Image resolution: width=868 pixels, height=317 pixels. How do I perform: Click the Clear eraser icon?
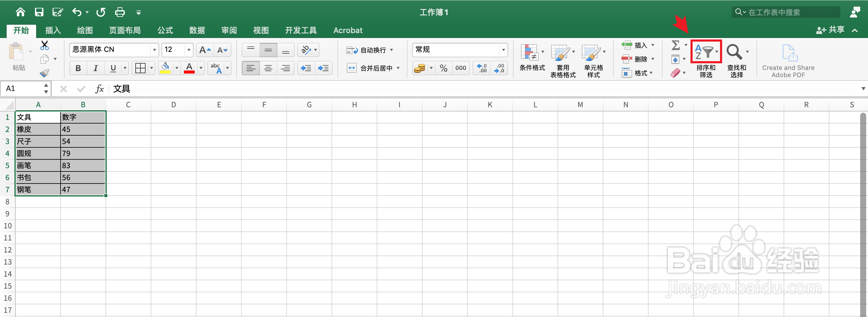click(x=675, y=73)
